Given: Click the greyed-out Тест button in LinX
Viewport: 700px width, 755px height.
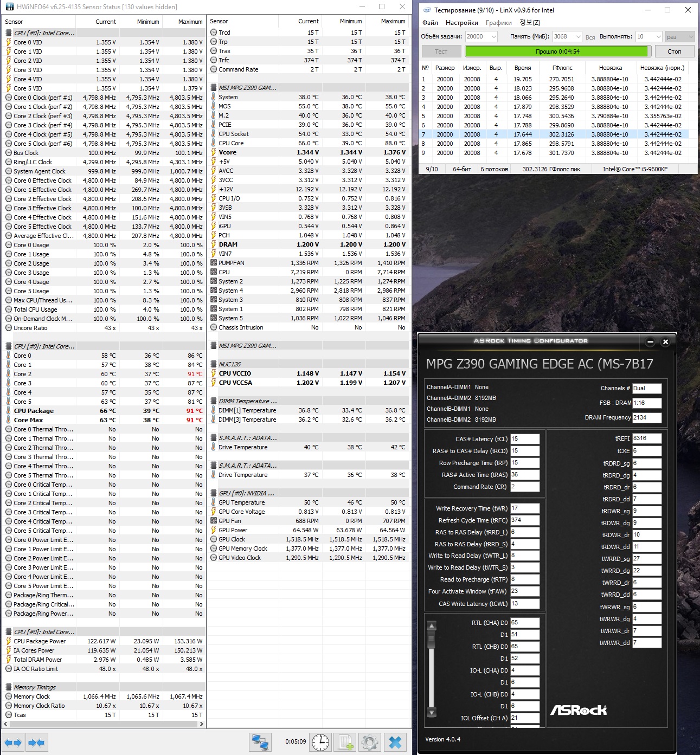Looking at the screenshot, I should click(x=441, y=51).
